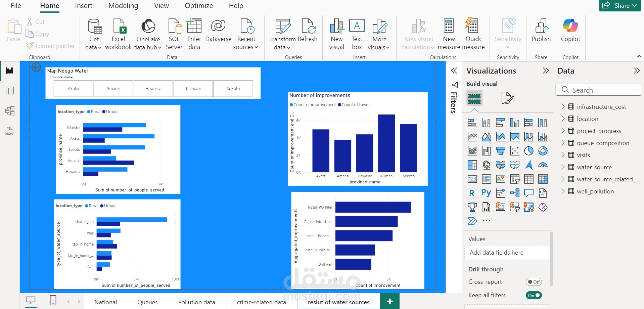Open the Copilot ribbon button

pos(570,30)
